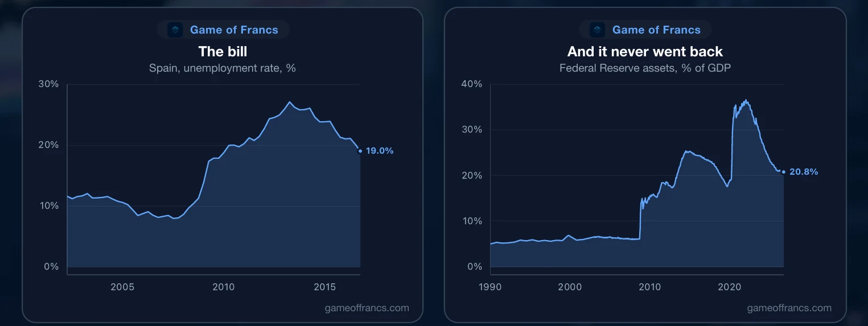868x326 pixels.
Task: Click the 'Spain, unemployment rate, %' subtitle
Action: tap(223, 68)
